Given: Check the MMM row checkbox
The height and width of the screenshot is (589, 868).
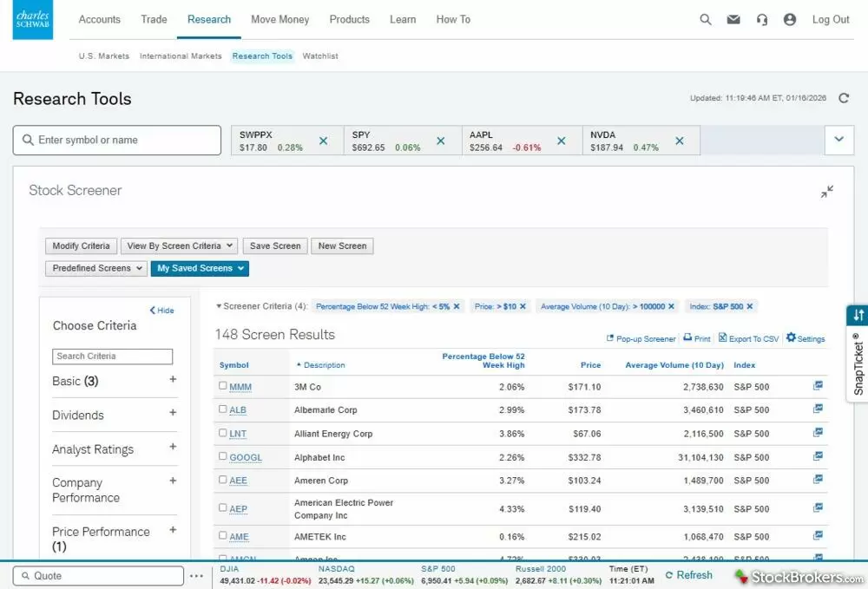Looking at the screenshot, I should 223,386.
